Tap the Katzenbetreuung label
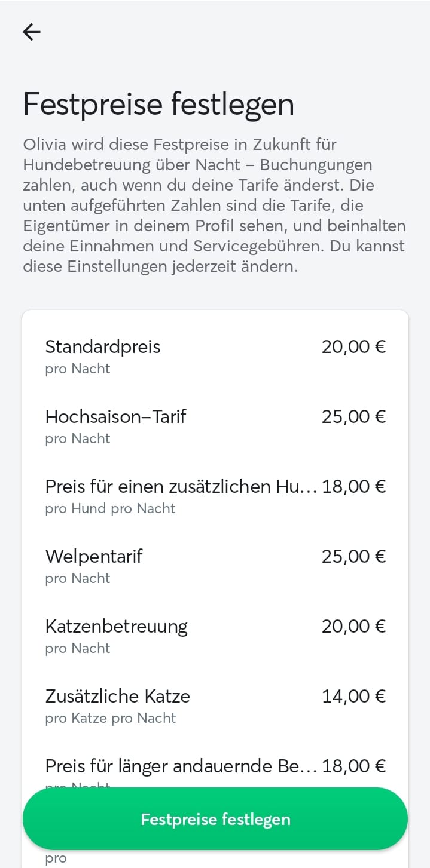The image size is (430, 868). click(x=116, y=627)
